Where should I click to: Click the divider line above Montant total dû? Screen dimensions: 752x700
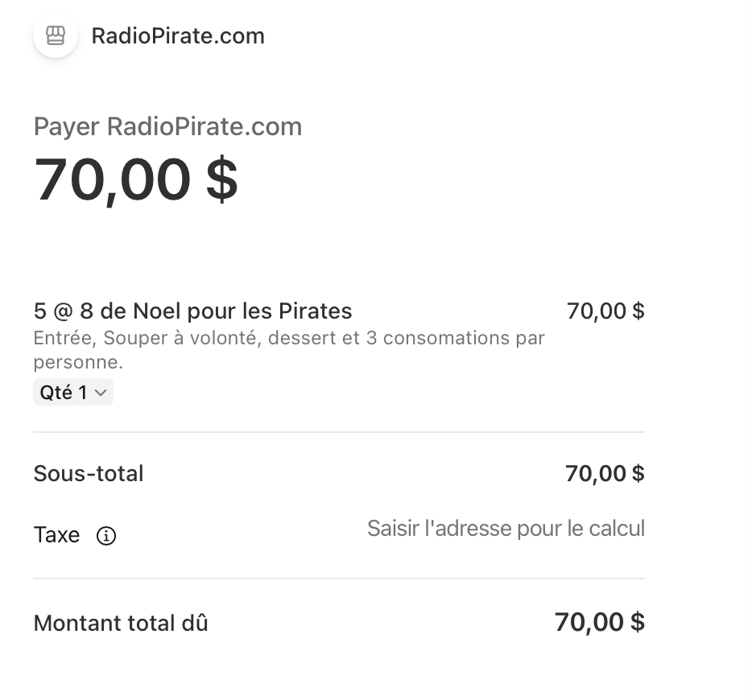338,579
